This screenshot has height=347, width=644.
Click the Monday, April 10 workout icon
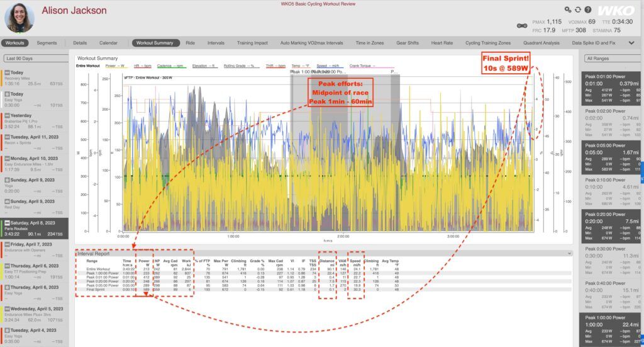tap(8, 158)
